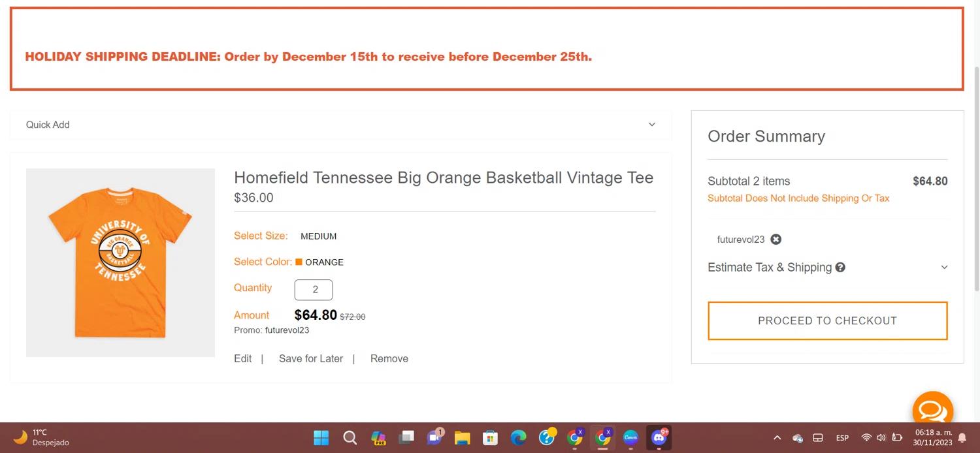Screen dimensions: 980x453
Task: Expand the Quick Add section
Action: coord(651,125)
